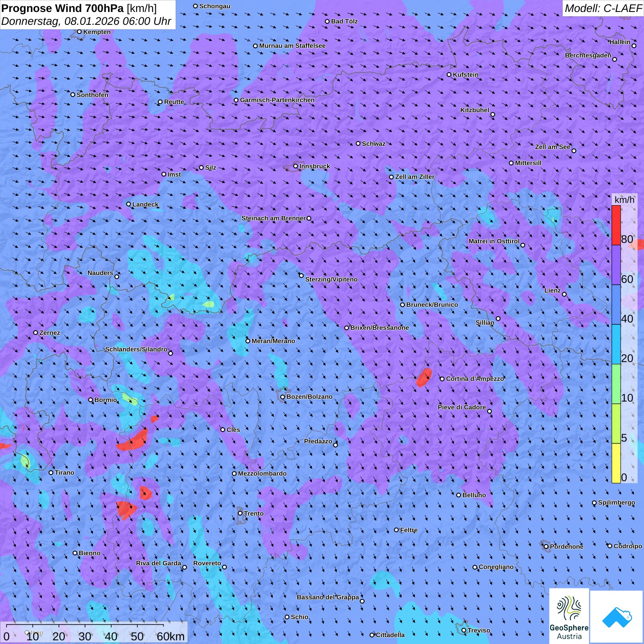Click the Matrei in Osttirol label
The height and width of the screenshot is (644, 644).
click(494, 241)
